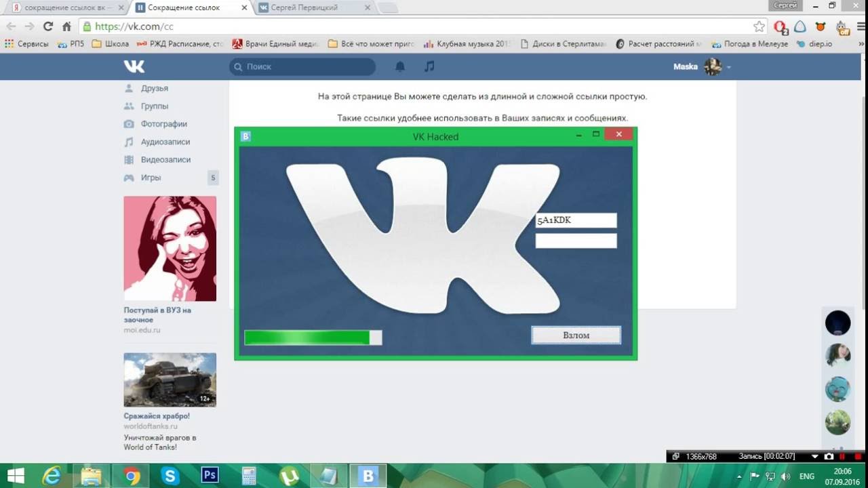Image resolution: width=868 pixels, height=488 pixels.
Task: Click the browser back arrow
Action: pos(11,26)
